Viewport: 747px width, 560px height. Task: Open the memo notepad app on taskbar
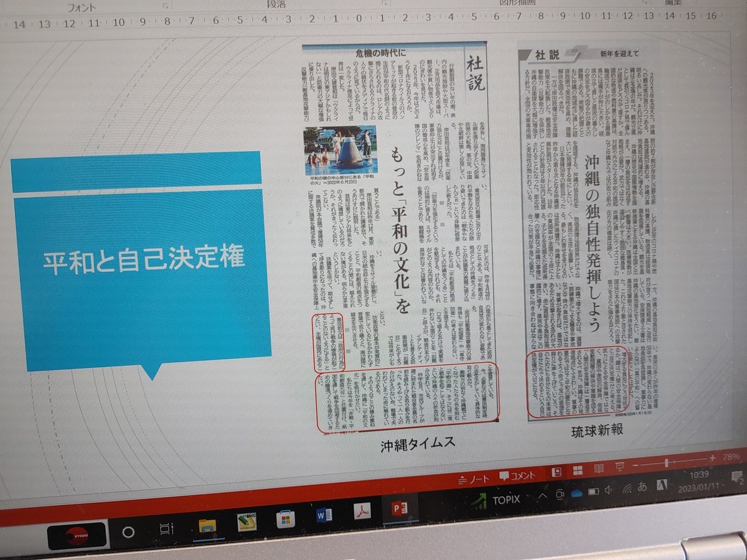(247, 522)
